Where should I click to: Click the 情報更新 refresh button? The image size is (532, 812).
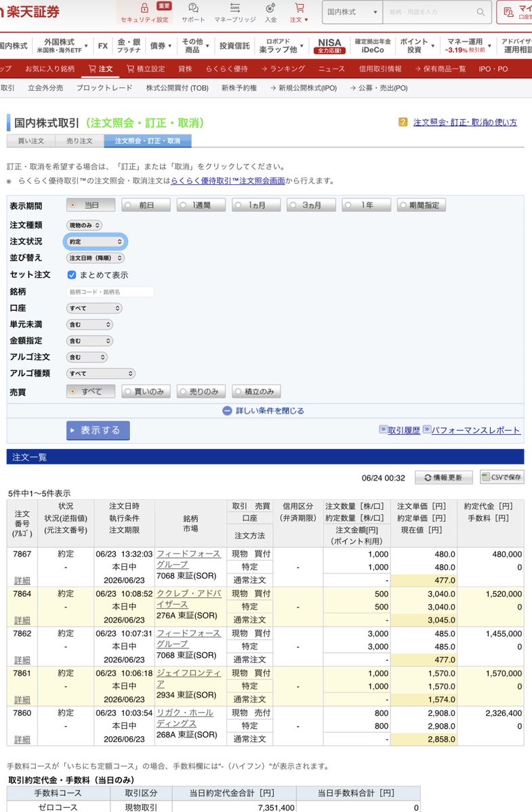tap(443, 477)
